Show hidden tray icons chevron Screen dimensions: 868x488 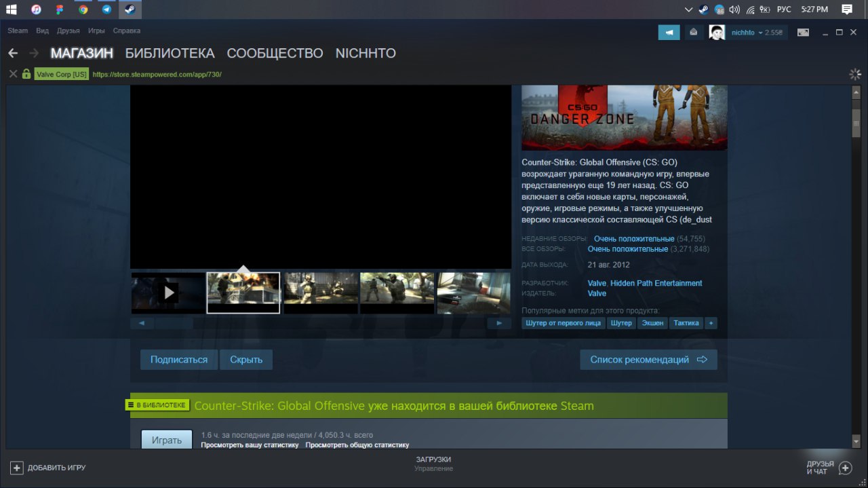(x=688, y=10)
